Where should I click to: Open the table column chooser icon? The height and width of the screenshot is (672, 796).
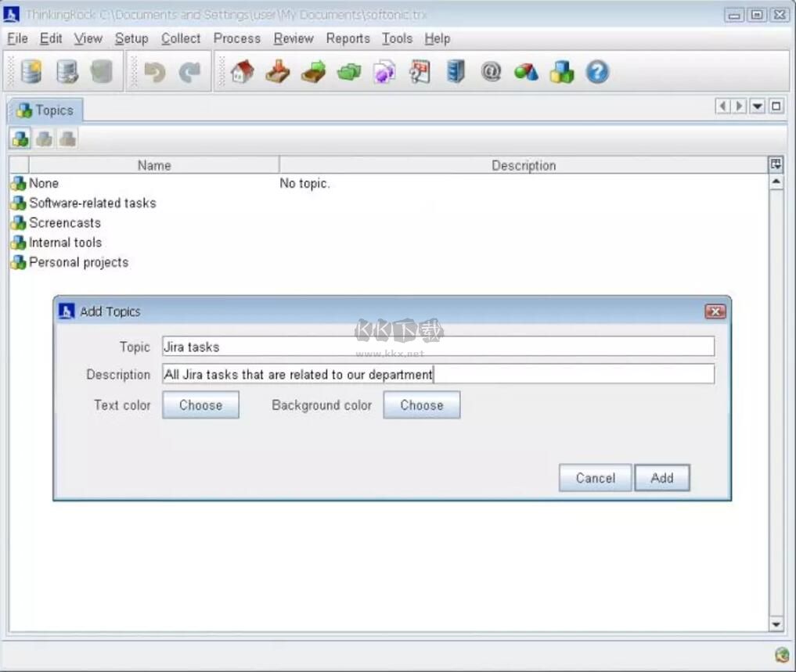click(776, 164)
